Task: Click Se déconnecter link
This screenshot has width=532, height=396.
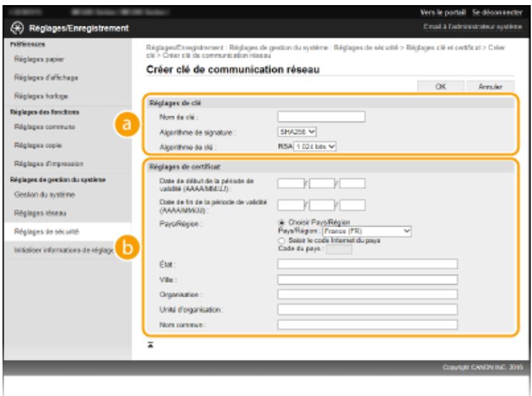Action: (497, 13)
